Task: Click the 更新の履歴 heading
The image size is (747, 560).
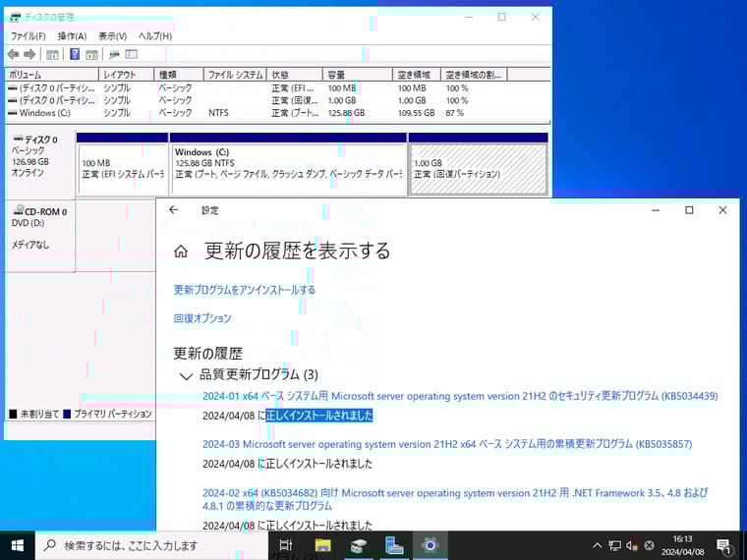Action: coord(207,354)
